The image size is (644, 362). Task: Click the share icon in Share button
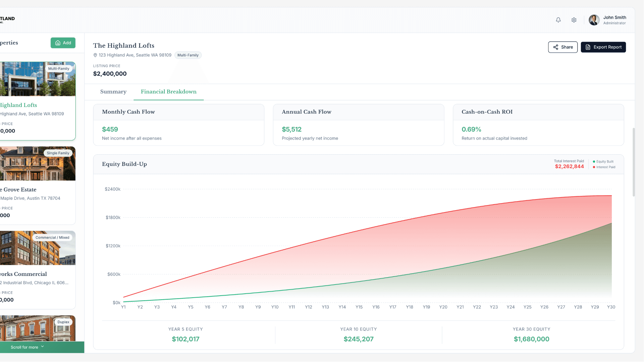coord(556,47)
